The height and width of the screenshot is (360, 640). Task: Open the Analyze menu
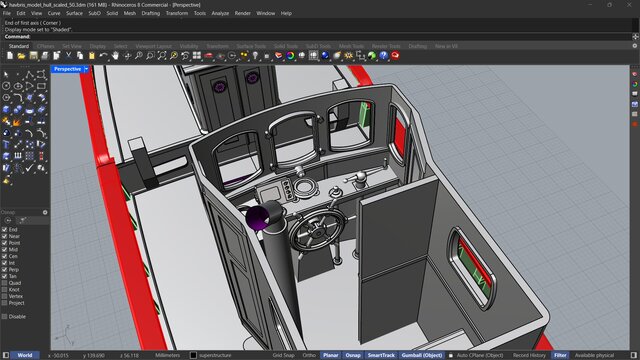(220, 13)
